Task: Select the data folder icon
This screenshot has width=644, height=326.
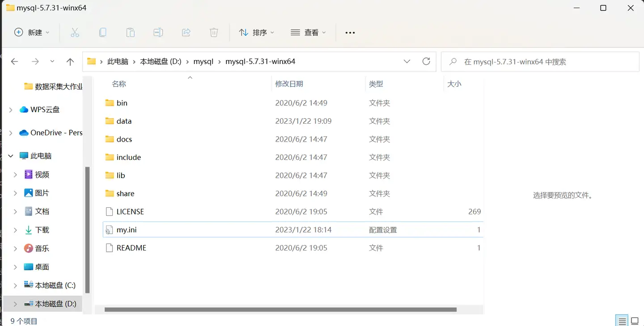Action: 110,121
